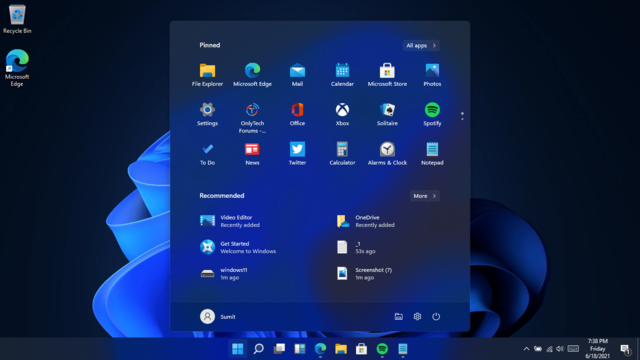Open the pinned To Do app
This screenshot has height=360, width=640.
pos(207,154)
